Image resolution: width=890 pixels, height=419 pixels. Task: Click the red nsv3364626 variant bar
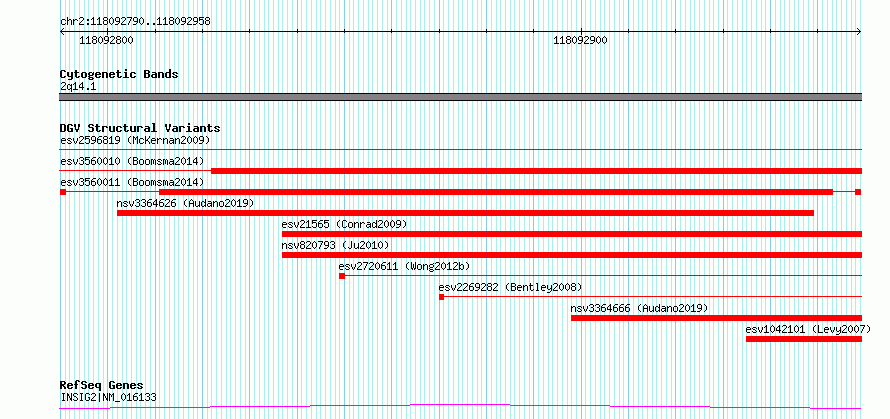click(465, 213)
